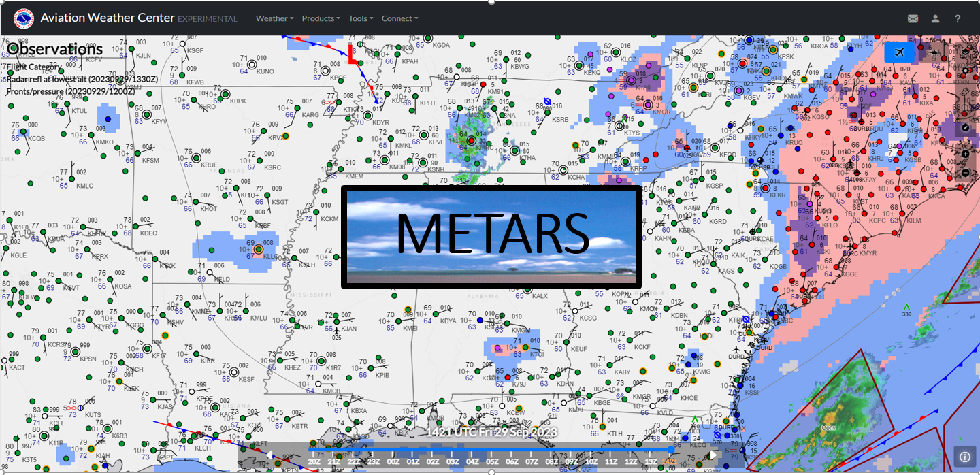Click the time slider handle
The image size is (980, 475).
671,450
